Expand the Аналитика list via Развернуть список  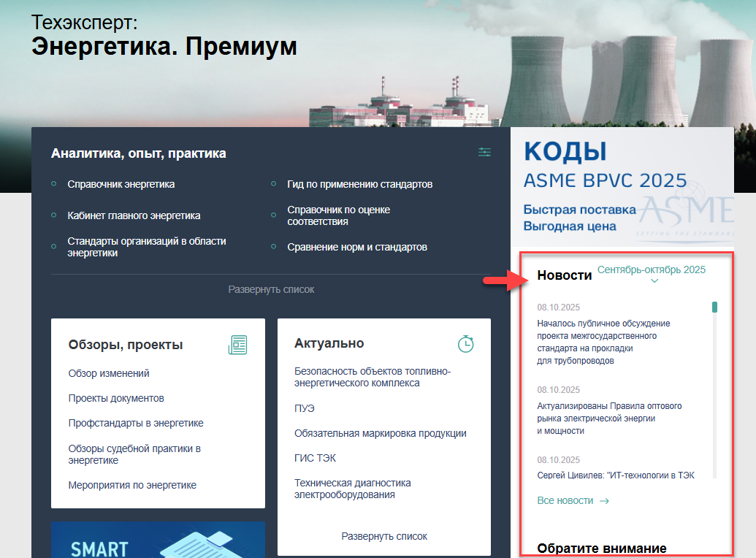[271, 289]
